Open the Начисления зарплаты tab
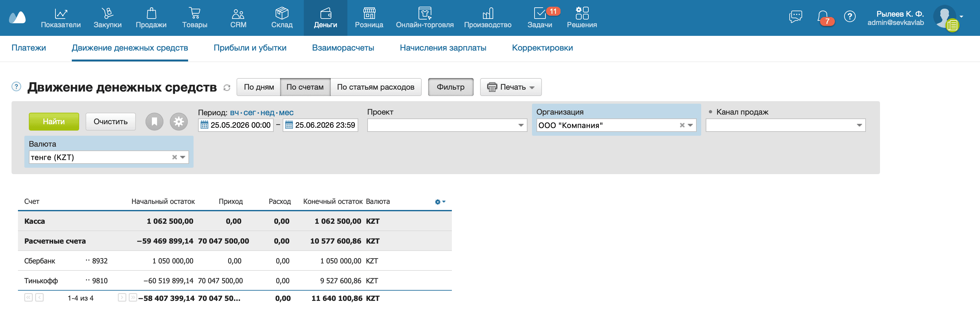The image size is (980, 322). click(x=443, y=48)
